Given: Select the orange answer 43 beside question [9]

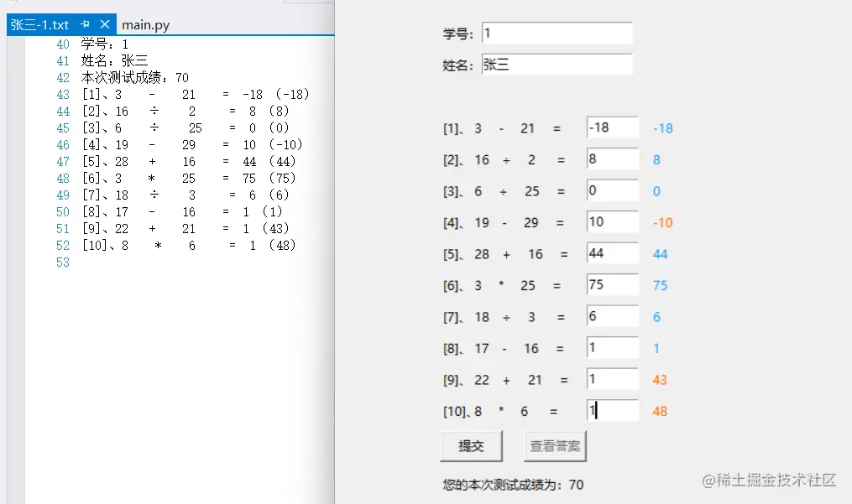Looking at the screenshot, I should pos(660,380).
